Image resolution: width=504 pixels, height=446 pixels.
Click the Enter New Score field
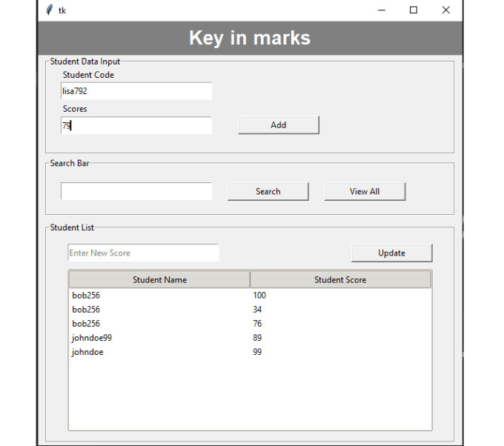pos(143,253)
